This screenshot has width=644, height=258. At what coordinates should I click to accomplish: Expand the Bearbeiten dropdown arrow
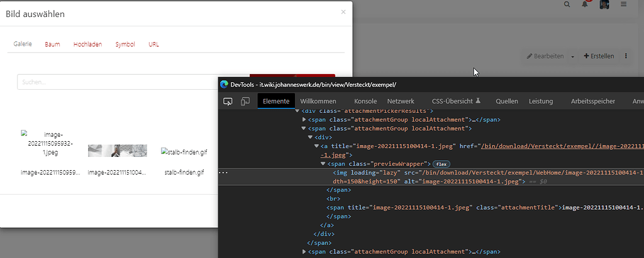[573, 56]
